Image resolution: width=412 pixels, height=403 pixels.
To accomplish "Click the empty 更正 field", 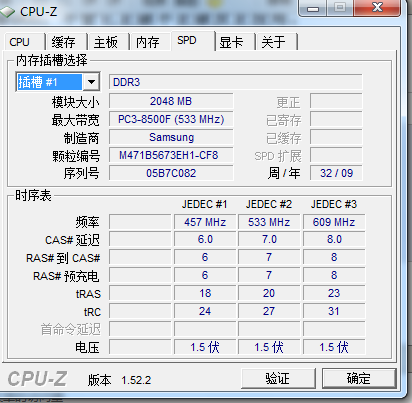I will (336, 101).
